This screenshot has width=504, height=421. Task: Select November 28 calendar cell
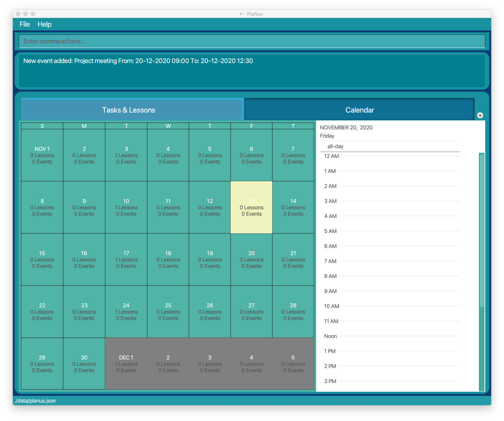(293, 312)
